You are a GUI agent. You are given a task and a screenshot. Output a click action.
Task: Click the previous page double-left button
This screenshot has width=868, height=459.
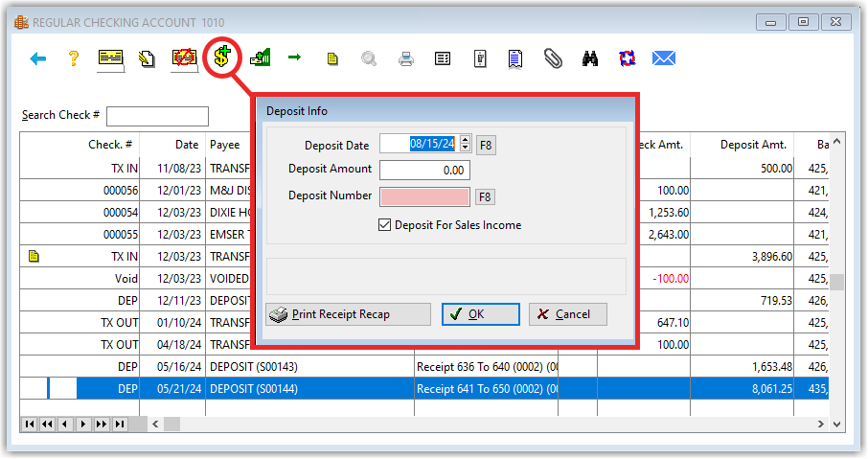(x=48, y=425)
